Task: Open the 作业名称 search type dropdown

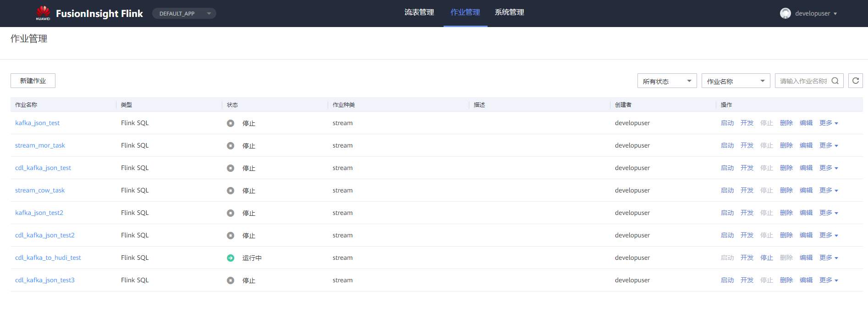Action: click(x=736, y=81)
